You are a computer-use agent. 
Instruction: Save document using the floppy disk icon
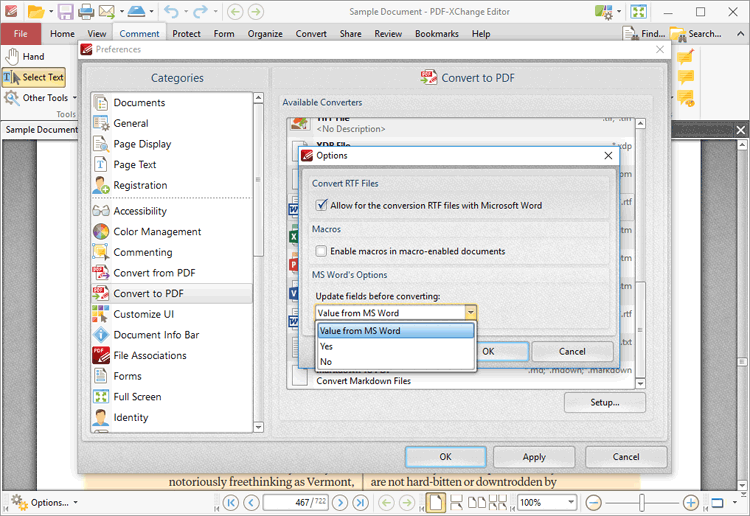click(65, 11)
